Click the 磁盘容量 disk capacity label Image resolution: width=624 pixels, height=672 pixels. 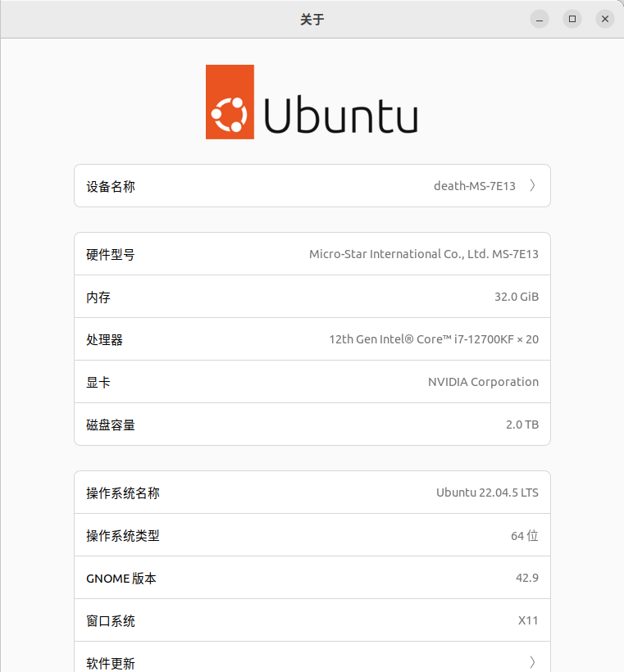[x=111, y=425]
